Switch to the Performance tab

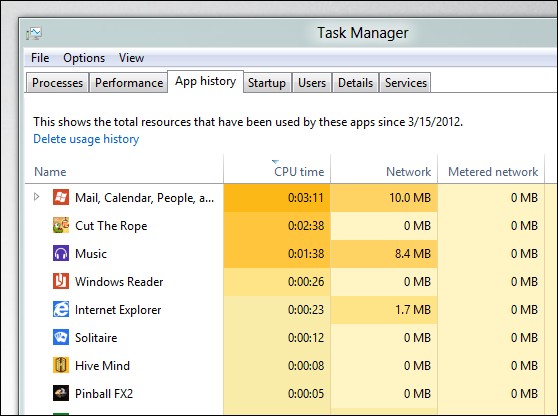[129, 83]
